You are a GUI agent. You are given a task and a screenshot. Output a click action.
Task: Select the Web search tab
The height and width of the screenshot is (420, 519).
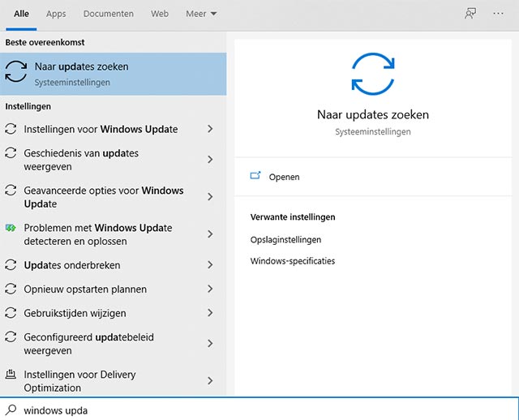tap(160, 14)
